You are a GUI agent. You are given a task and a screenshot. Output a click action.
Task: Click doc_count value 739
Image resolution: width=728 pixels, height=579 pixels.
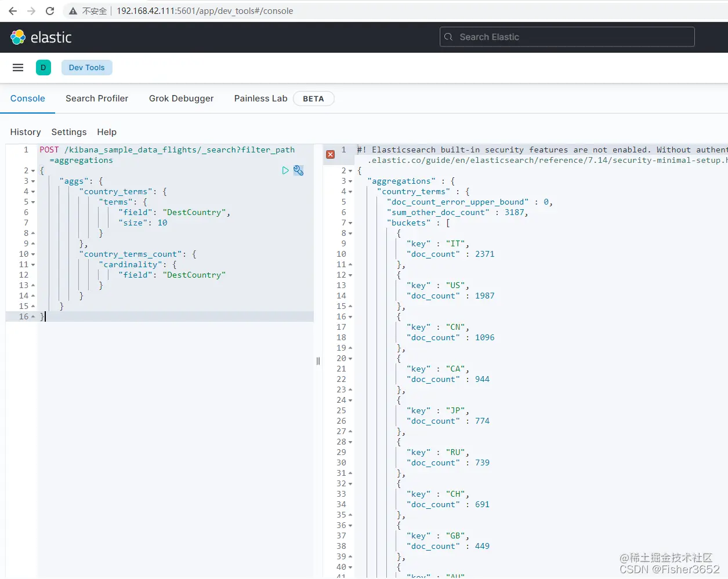pyautogui.click(x=482, y=463)
